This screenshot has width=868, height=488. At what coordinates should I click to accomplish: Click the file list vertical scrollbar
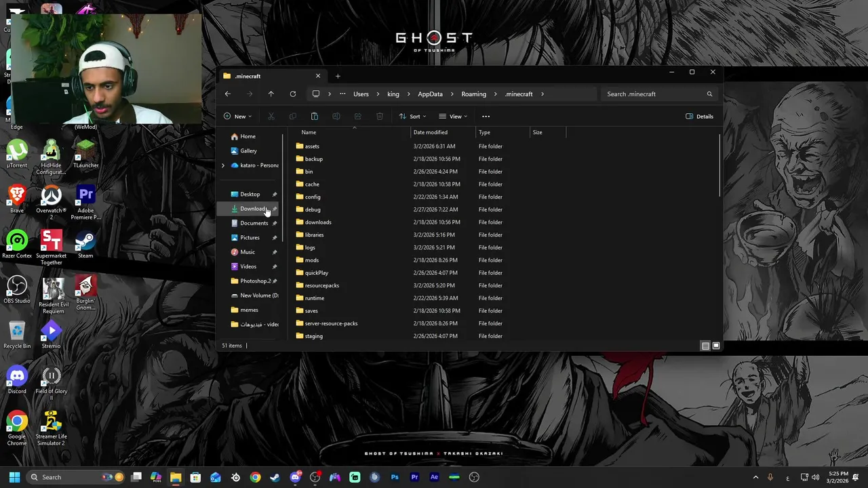(x=719, y=166)
